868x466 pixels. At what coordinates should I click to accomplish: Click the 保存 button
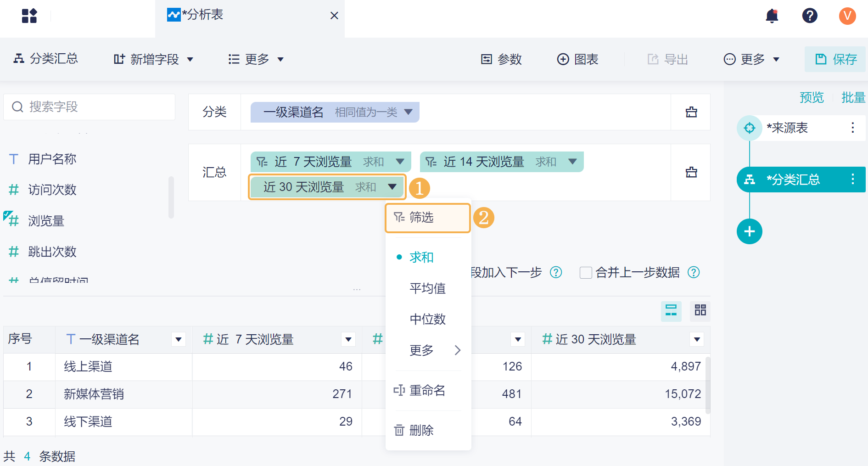[x=835, y=59]
